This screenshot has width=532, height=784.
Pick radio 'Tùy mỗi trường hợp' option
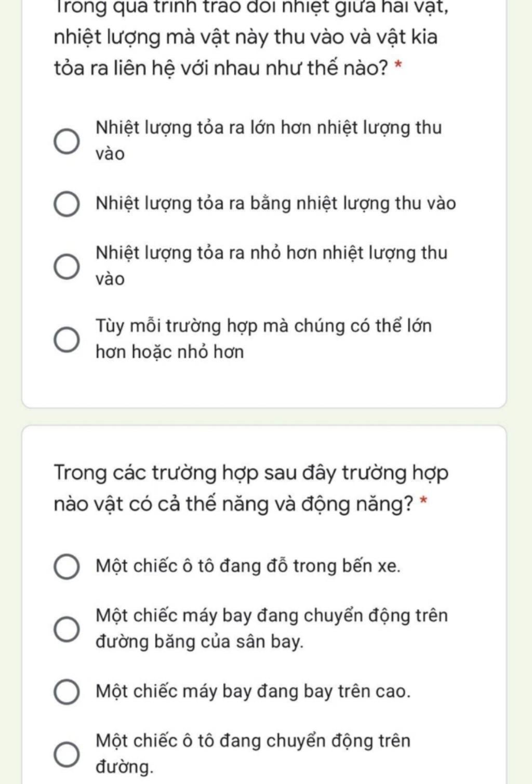pos(67,340)
